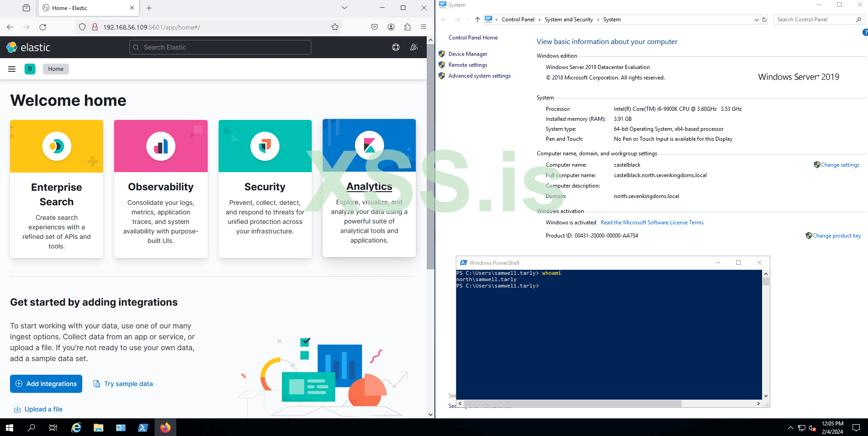This screenshot has height=436, width=868.
Task: Open the Firefox extensions icon
Action: (x=407, y=27)
